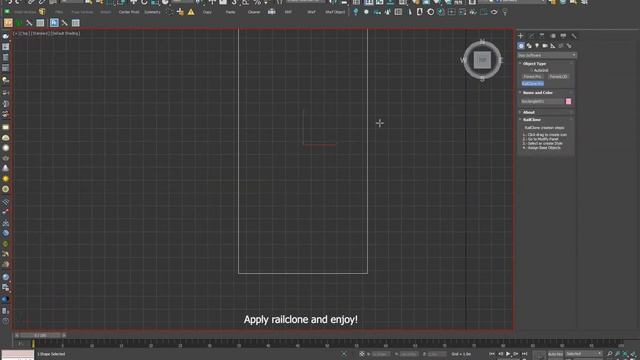Image resolution: width=640 pixels, height=360 pixels.
Task: Open the Hierarchy panel tab
Action: click(x=542, y=36)
